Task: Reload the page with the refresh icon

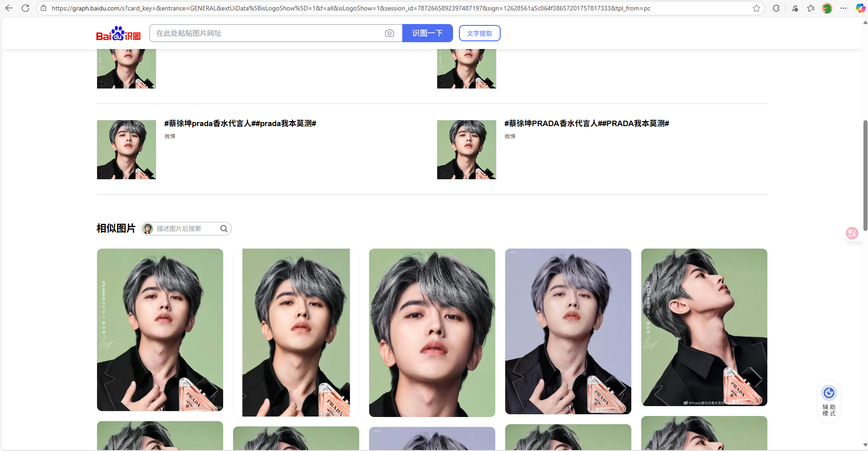Action: (25, 8)
